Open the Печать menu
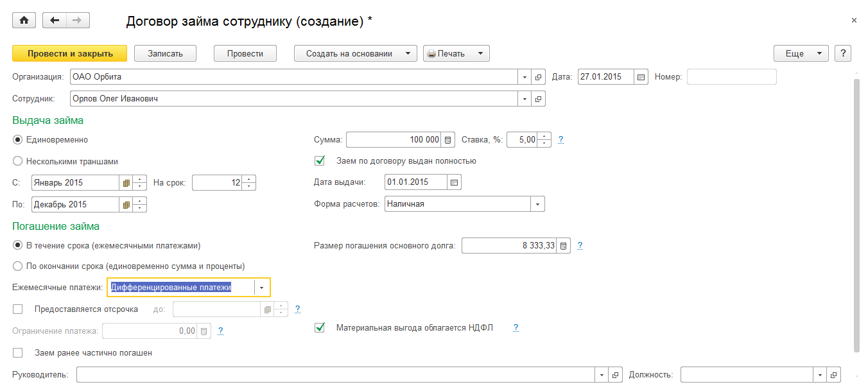 point(456,53)
